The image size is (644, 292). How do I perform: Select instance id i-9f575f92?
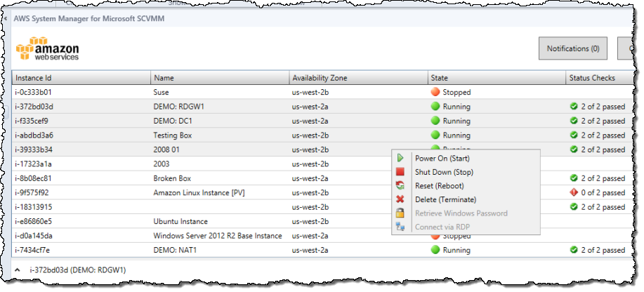[32, 192]
